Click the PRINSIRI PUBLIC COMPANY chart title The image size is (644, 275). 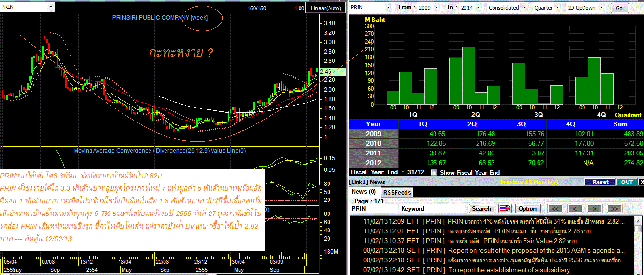tap(160, 17)
